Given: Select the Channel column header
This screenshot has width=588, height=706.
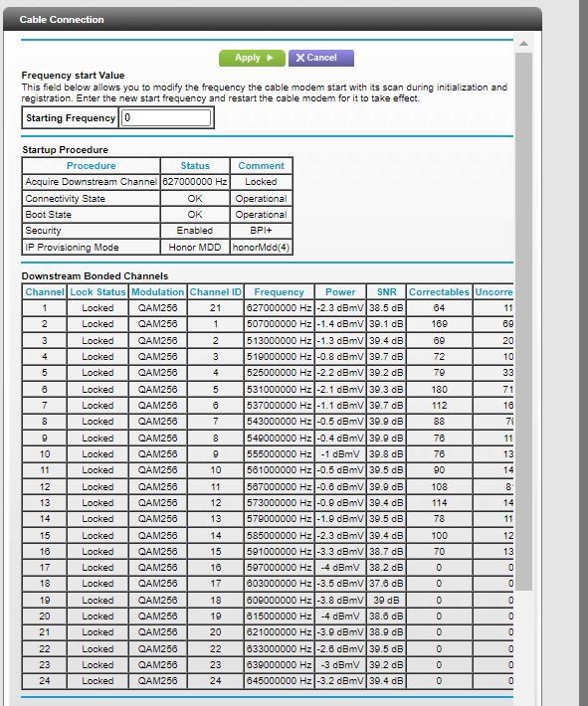Looking at the screenshot, I should click(x=45, y=292).
